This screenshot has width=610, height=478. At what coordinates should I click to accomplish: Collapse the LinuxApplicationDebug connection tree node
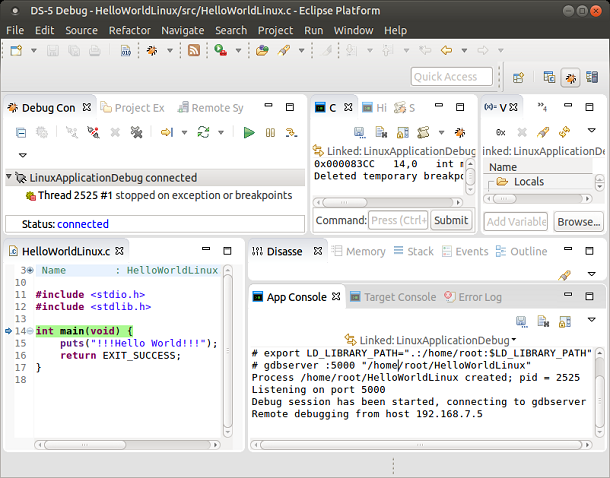pos(9,178)
